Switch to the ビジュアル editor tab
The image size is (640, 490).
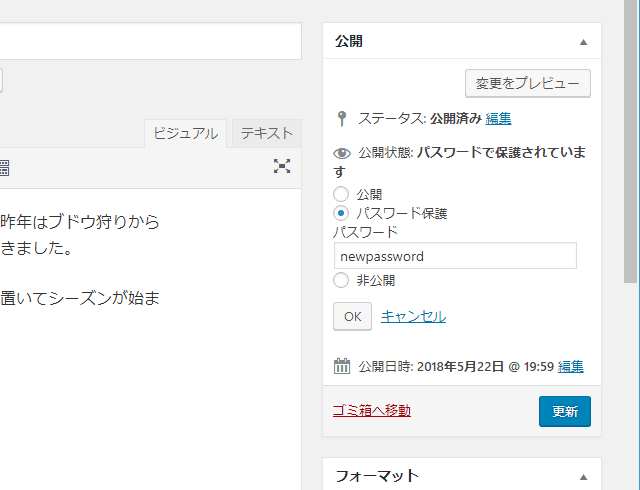[x=185, y=133]
